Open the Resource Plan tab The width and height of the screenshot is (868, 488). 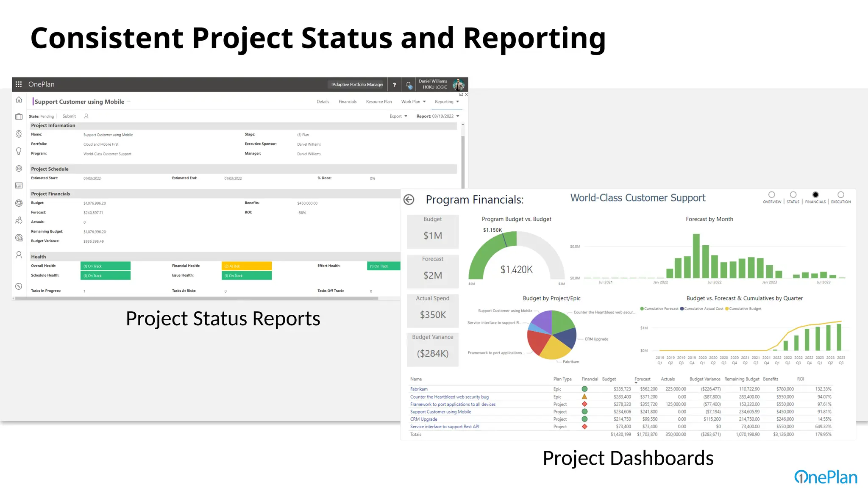379,102
